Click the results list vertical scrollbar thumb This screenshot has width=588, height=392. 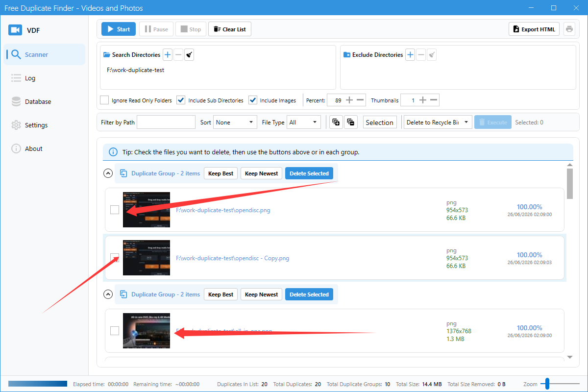pos(570,184)
